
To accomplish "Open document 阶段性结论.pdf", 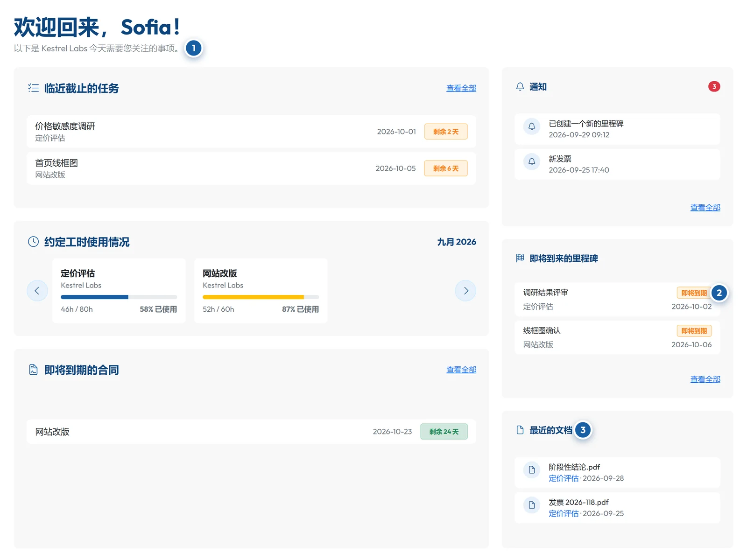I will [617, 473].
